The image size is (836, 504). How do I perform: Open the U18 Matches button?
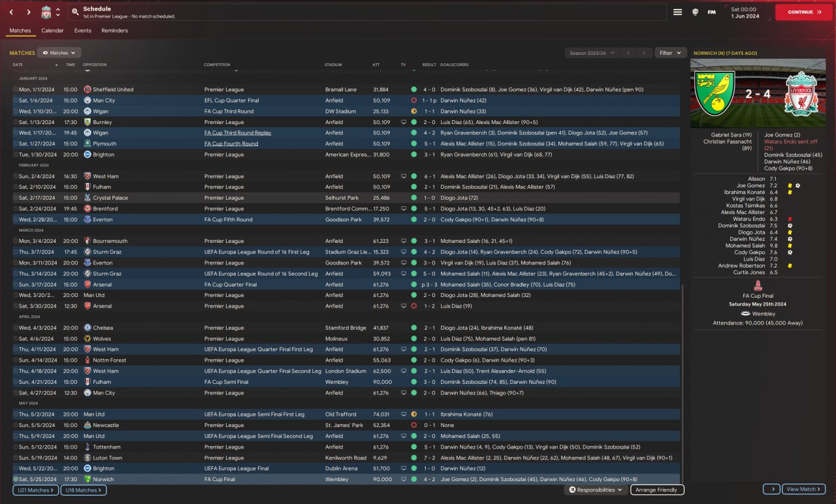click(84, 490)
